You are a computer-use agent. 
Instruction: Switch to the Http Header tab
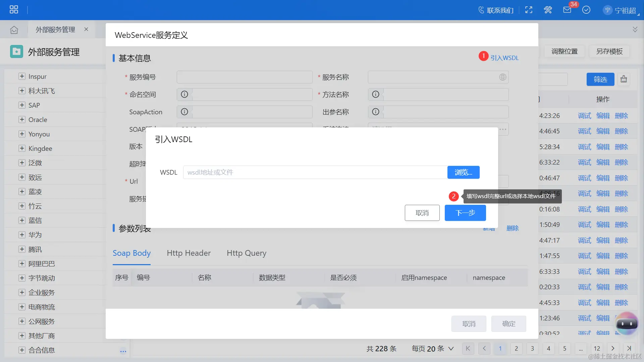[x=189, y=253]
